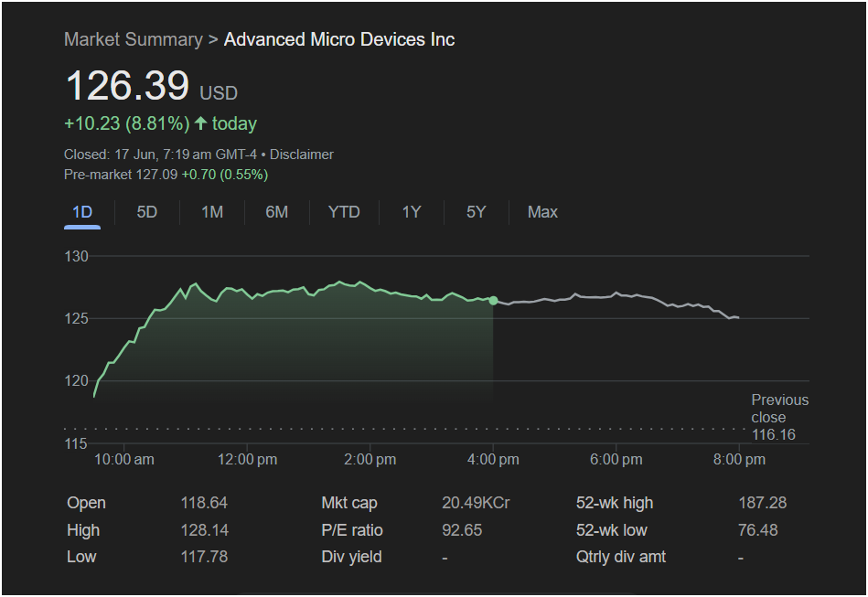This screenshot has width=868, height=597.
Task: Click the Pre-market 127.09 price text
Action: 121,175
